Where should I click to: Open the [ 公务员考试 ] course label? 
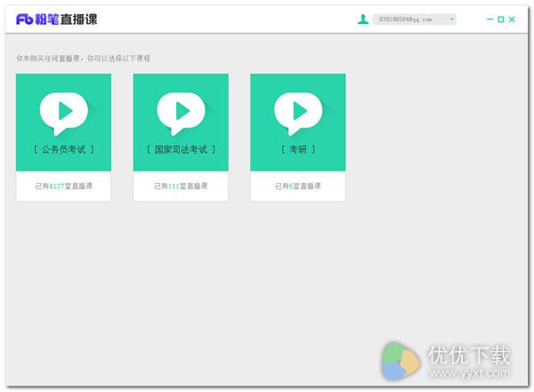(x=64, y=149)
